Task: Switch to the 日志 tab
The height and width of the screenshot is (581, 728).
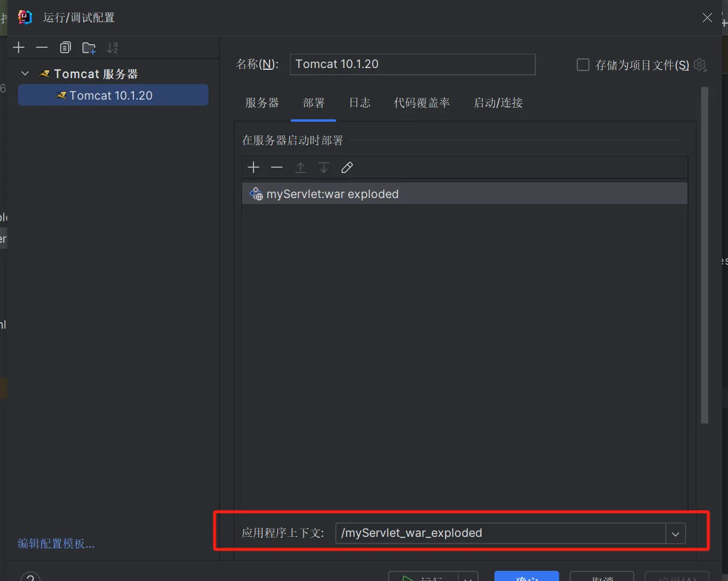Action: click(x=360, y=103)
